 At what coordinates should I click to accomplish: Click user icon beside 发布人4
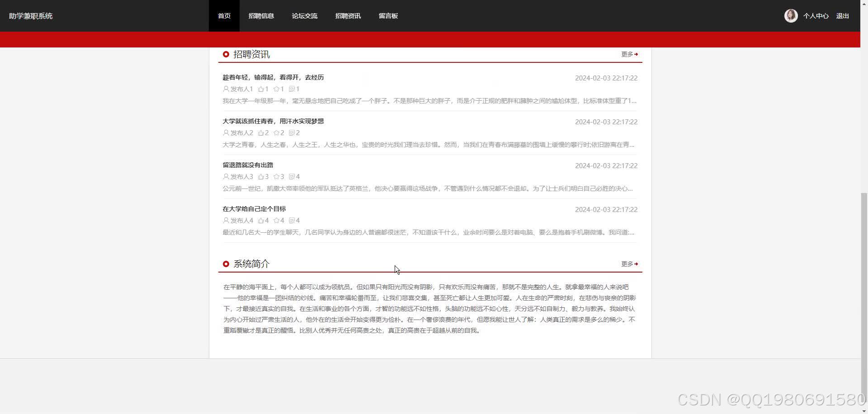[x=226, y=221]
